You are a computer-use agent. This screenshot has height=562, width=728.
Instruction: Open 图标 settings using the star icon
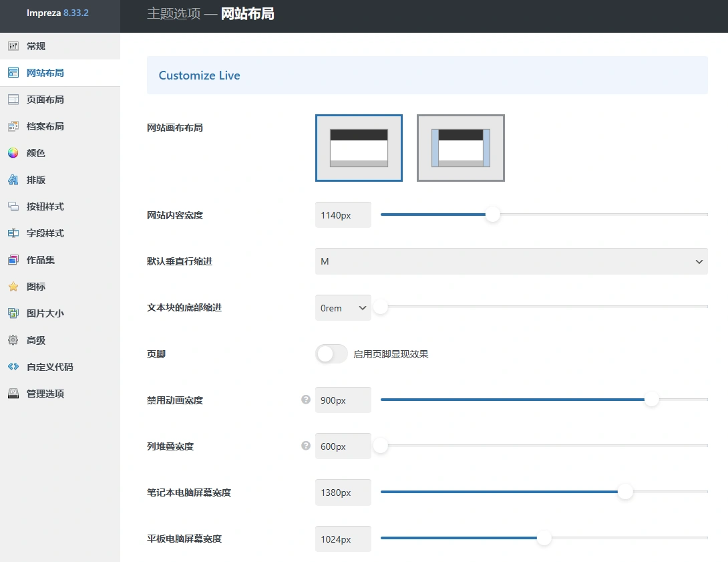tap(15, 286)
